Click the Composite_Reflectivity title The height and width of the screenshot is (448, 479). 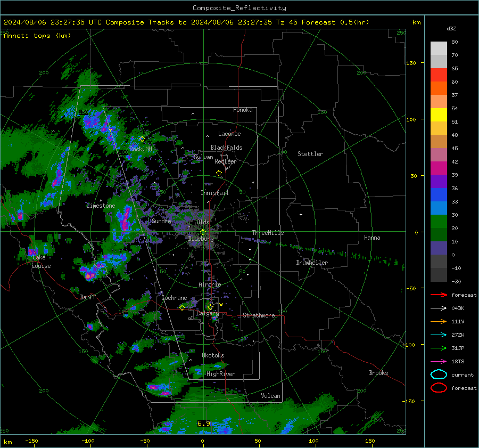[240, 8]
